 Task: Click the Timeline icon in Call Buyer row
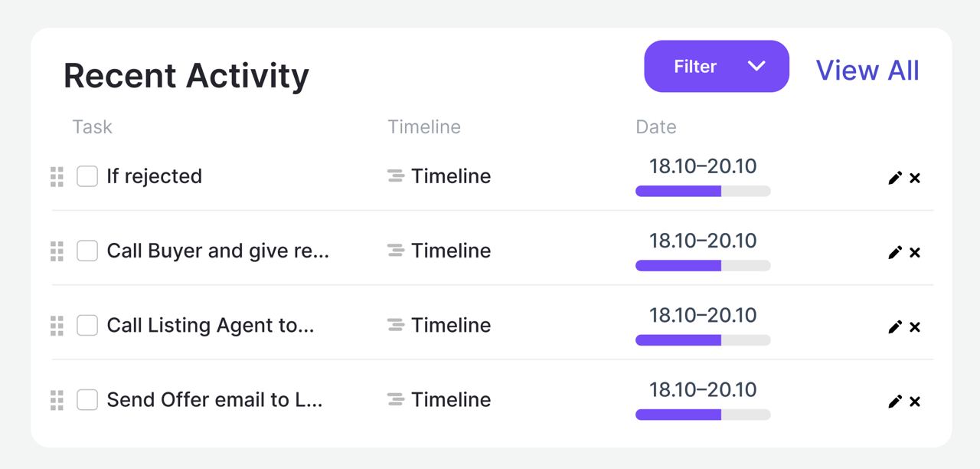396,251
